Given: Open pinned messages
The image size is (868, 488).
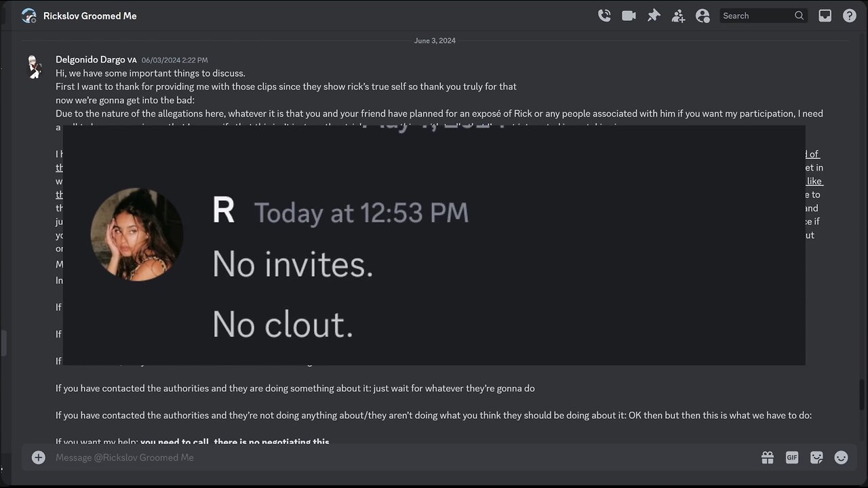Looking at the screenshot, I should tap(654, 16).
